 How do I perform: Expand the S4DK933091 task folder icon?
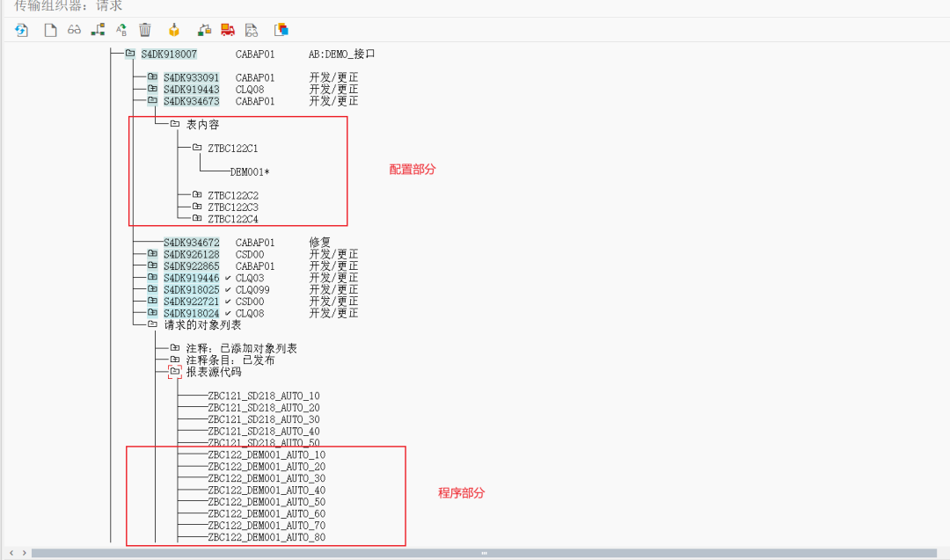[153, 76]
